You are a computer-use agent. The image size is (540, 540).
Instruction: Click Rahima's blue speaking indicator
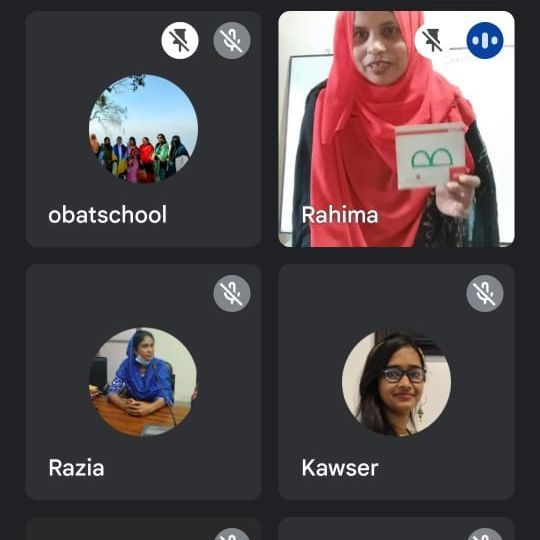[x=485, y=41]
